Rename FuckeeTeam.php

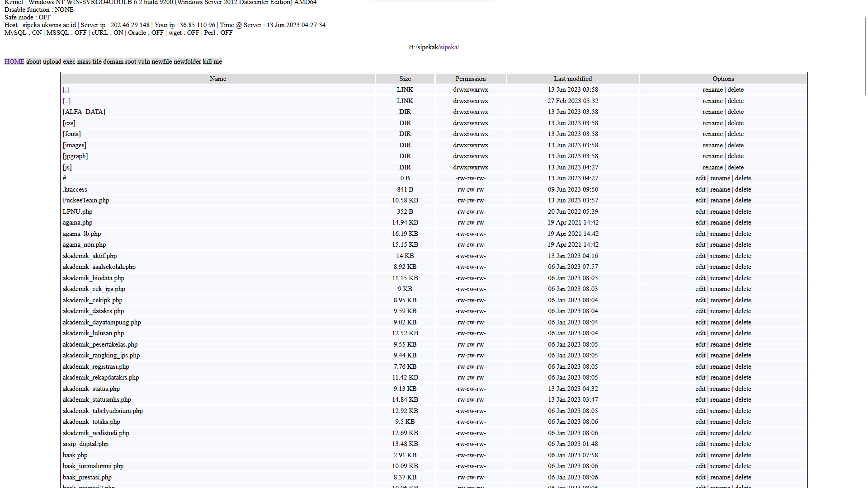pyautogui.click(x=720, y=201)
